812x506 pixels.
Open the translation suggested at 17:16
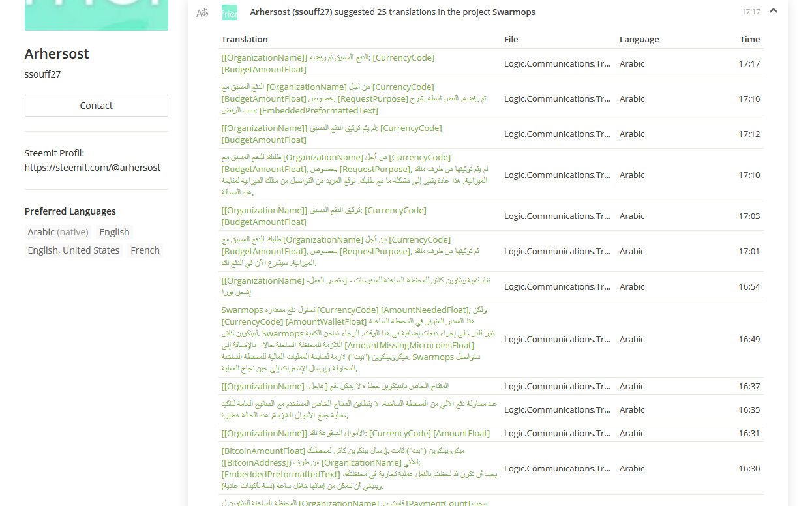354,98
